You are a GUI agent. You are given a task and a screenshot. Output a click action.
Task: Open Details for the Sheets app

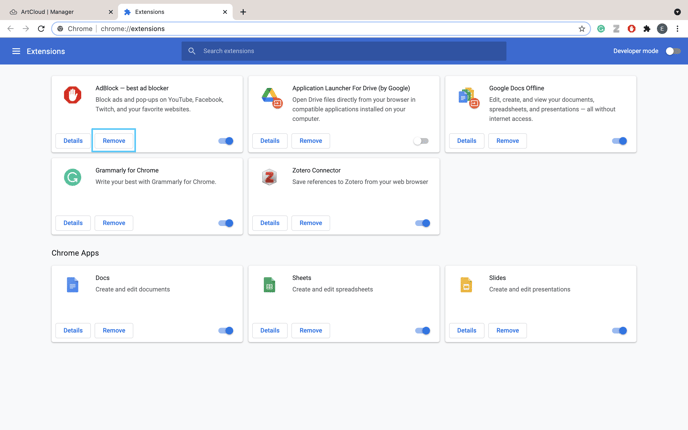[270, 330]
